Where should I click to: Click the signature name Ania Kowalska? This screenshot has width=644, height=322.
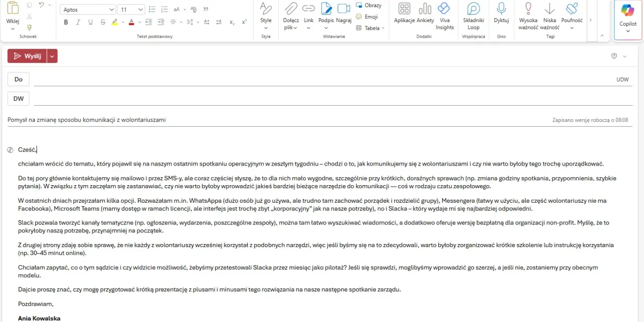[39, 318]
